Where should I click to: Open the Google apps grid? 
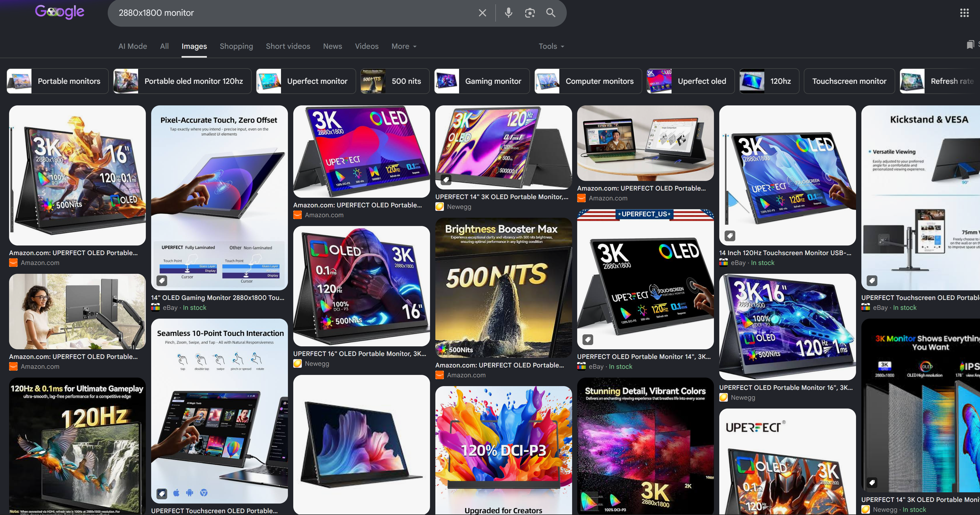click(x=964, y=13)
